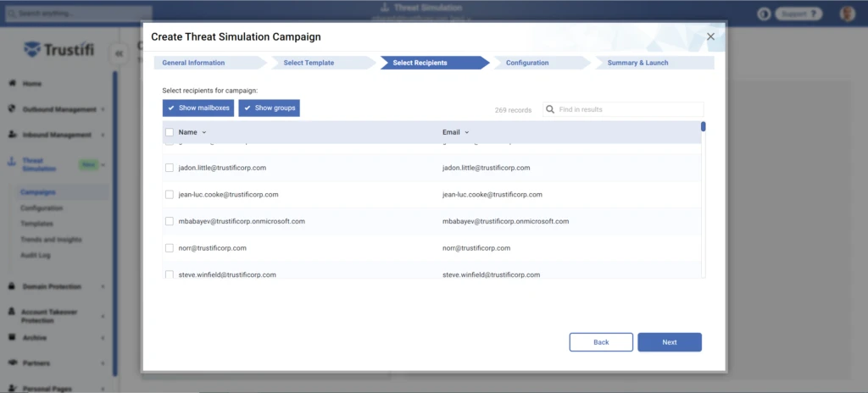
Task: Click the Back button
Action: click(x=601, y=342)
